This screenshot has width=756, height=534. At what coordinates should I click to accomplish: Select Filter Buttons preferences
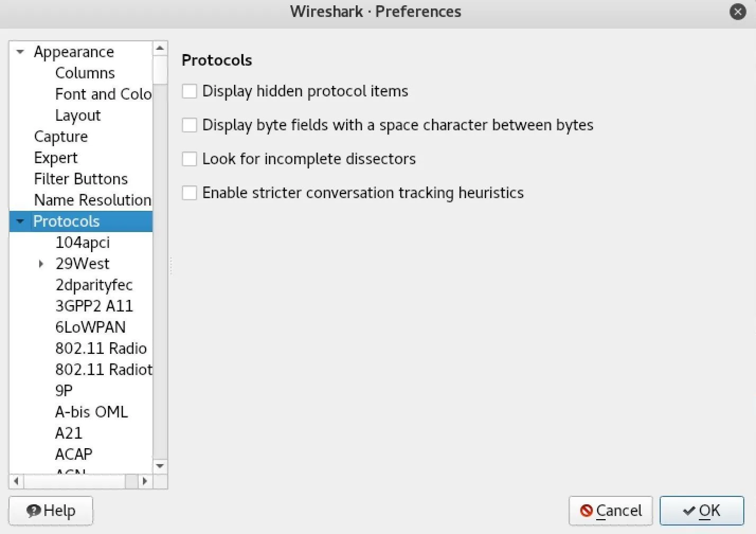point(80,179)
